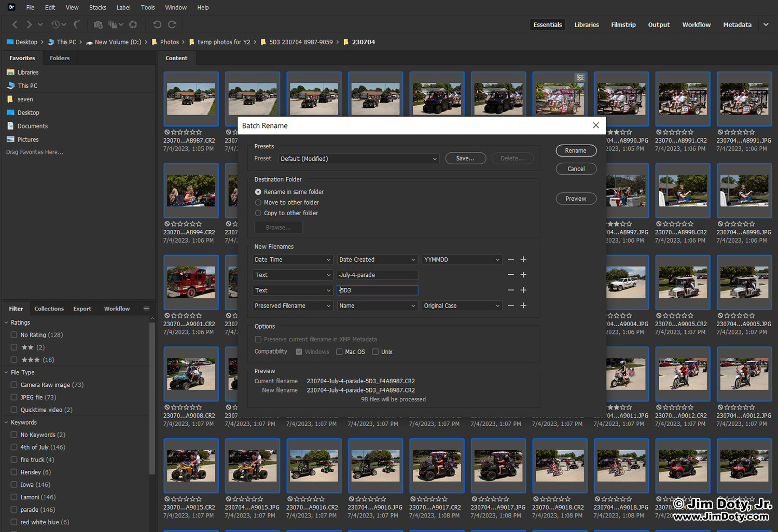Collapse the Ratings filter section

pyautogui.click(x=6, y=323)
